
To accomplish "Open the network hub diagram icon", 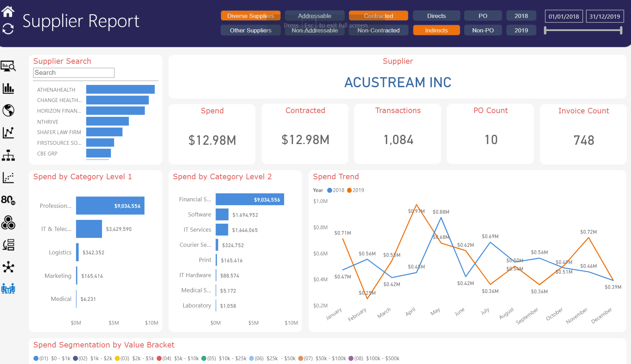I will coord(8,267).
